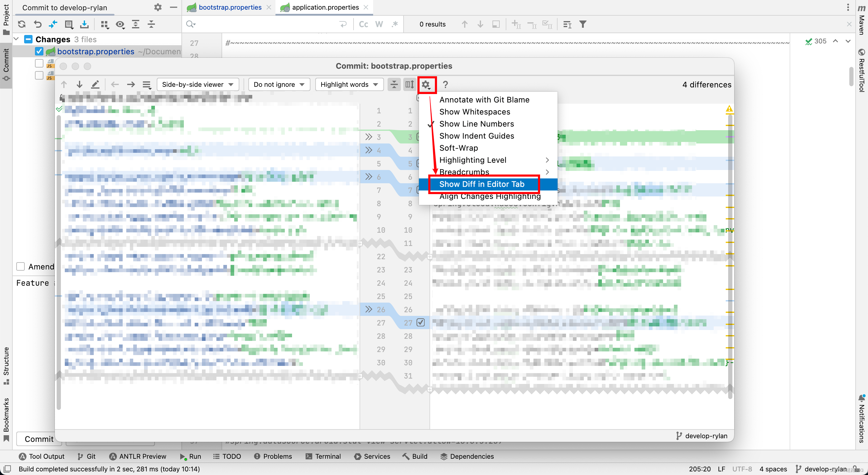Image resolution: width=868 pixels, height=475 pixels.
Task: Switch to application.properties tab
Action: pos(325,8)
